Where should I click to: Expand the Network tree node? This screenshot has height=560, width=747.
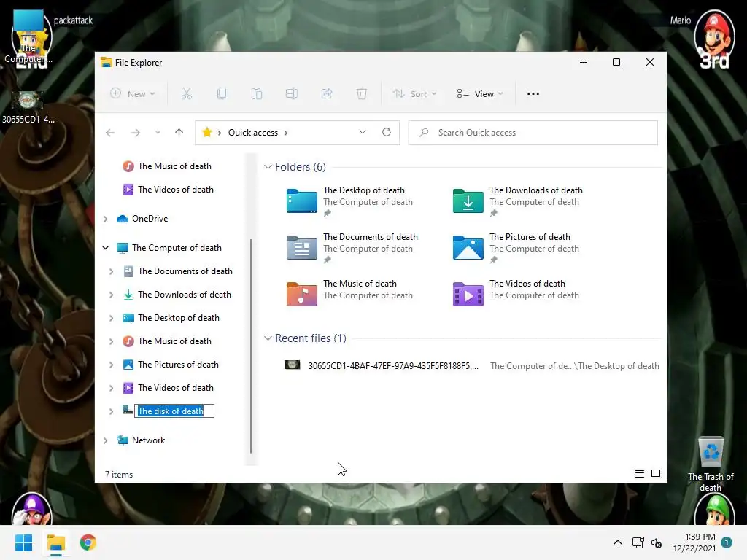coord(106,440)
